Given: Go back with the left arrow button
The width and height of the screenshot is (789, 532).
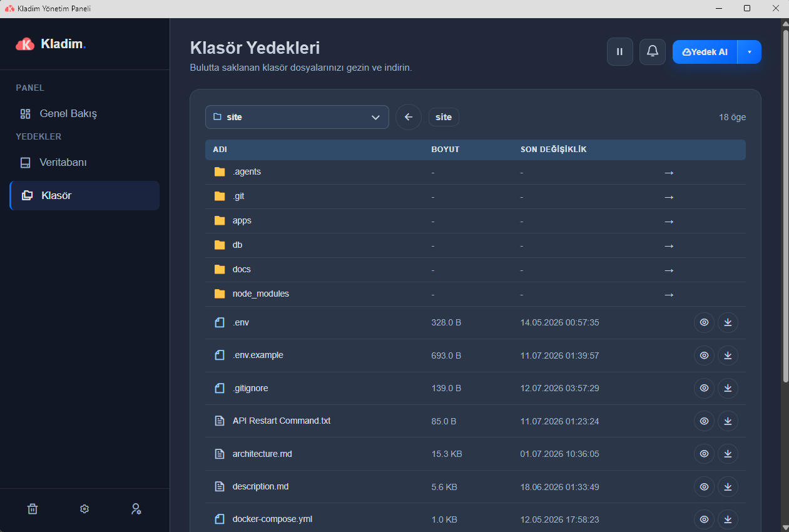Looking at the screenshot, I should (409, 117).
